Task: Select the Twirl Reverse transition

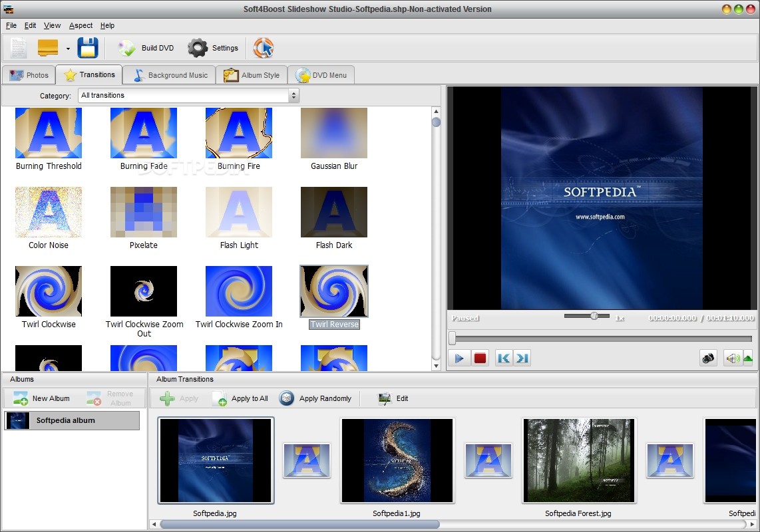Action: 334,297
